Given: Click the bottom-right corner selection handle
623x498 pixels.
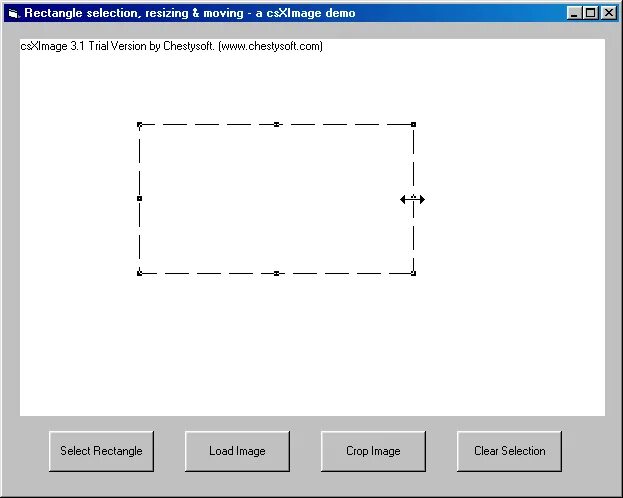Looking at the screenshot, I should (x=413, y=273).
